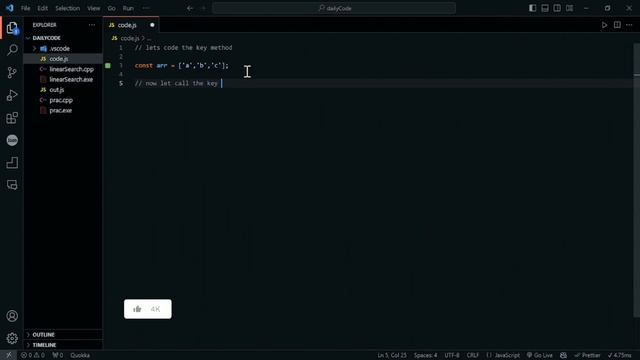Open the Manage gear icon

point(12,338)
